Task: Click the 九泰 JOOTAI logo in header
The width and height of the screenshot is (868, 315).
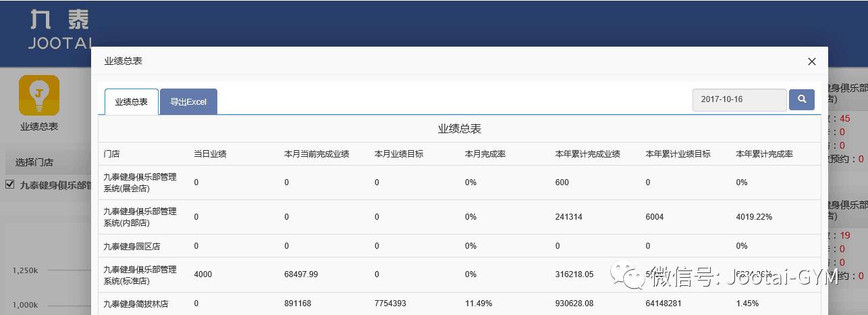Action: point(59,29)
